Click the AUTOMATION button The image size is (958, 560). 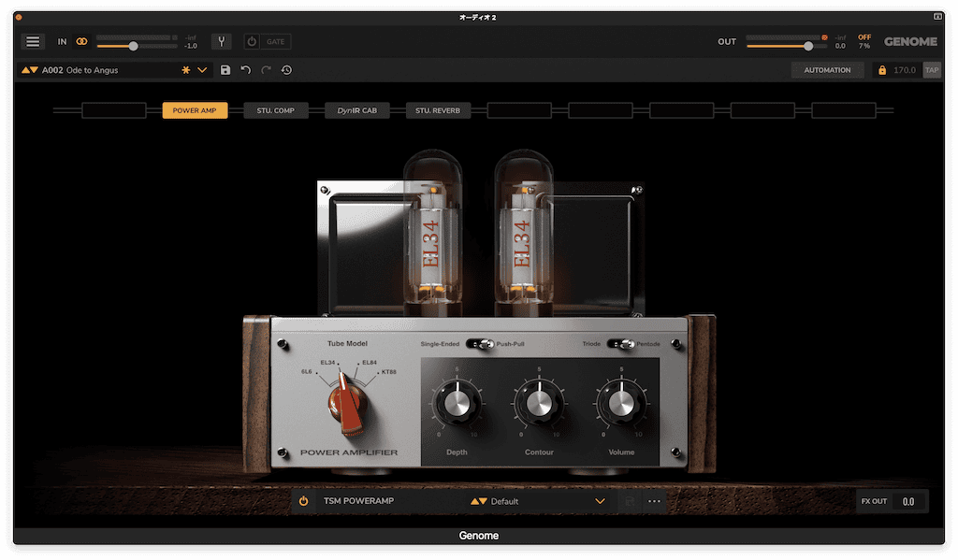827,70
